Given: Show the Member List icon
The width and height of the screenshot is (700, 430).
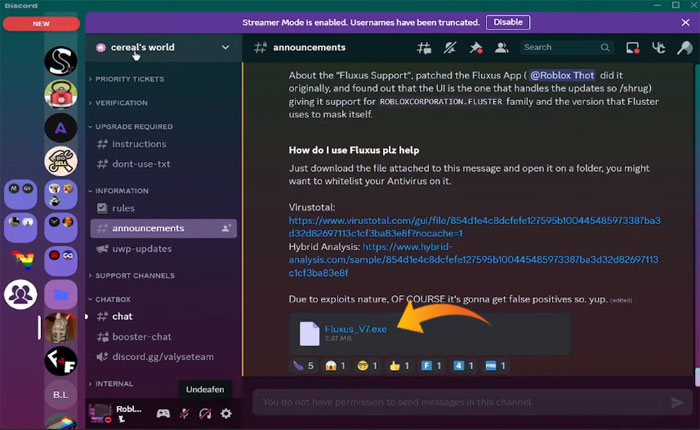Looking at the screenshot, I should 500,47.
